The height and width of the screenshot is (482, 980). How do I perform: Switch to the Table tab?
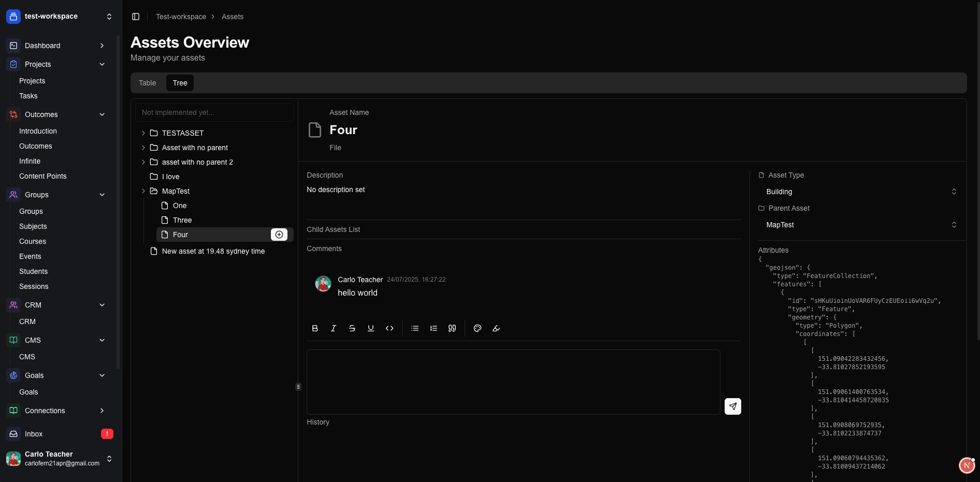(147, 83)
